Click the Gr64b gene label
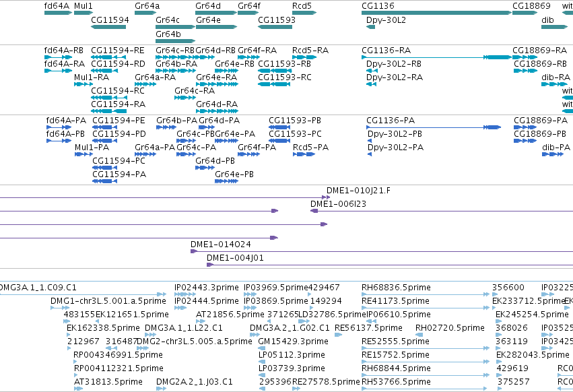 (x=168, y=34)
